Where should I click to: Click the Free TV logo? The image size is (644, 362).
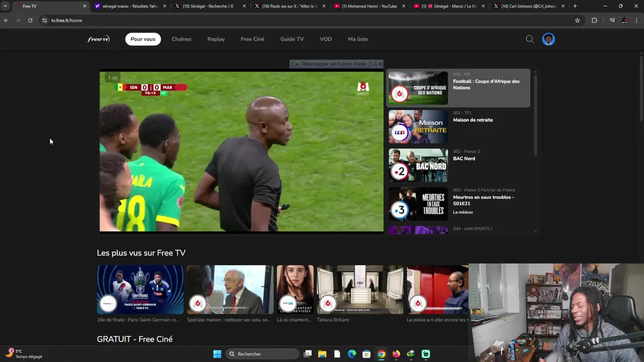(99, 39)
